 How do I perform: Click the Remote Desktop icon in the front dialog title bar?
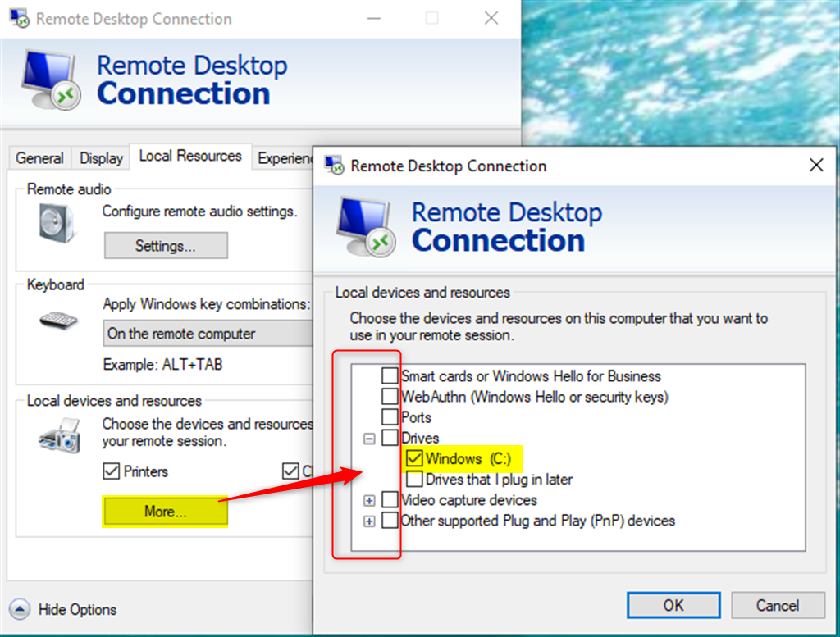pos(334,166)
